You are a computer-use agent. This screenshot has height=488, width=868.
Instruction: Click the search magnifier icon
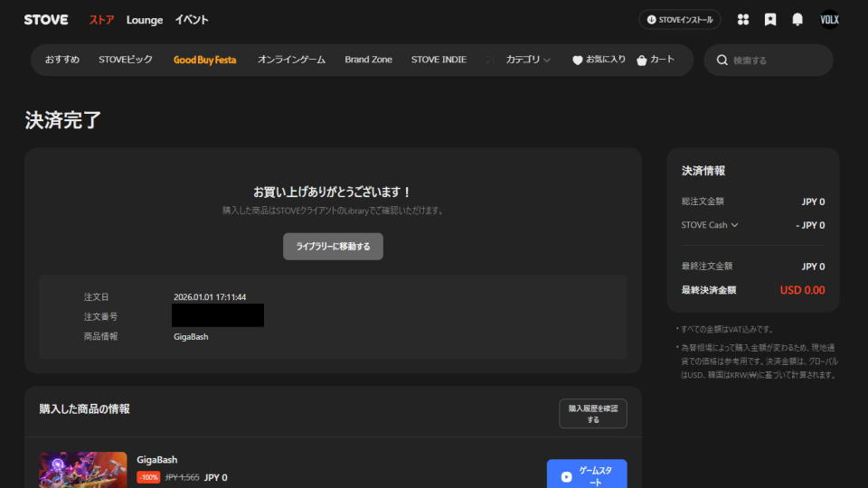pos(722,61)
